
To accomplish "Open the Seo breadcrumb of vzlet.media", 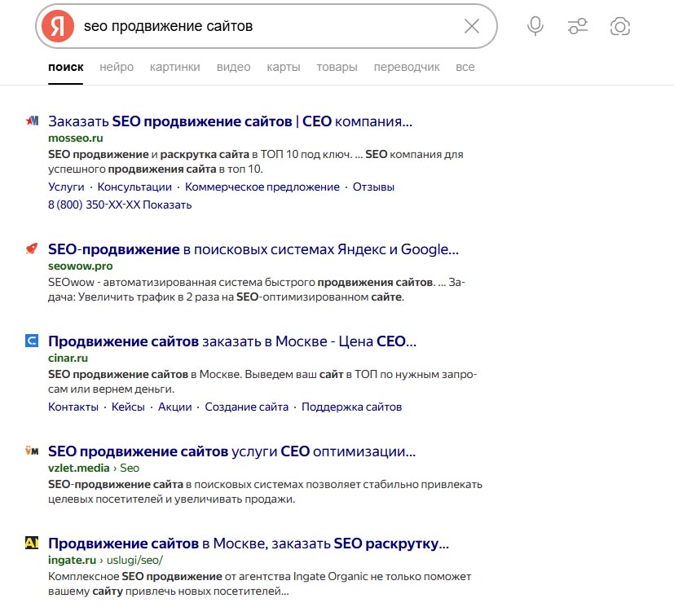I will pos(130,468).
